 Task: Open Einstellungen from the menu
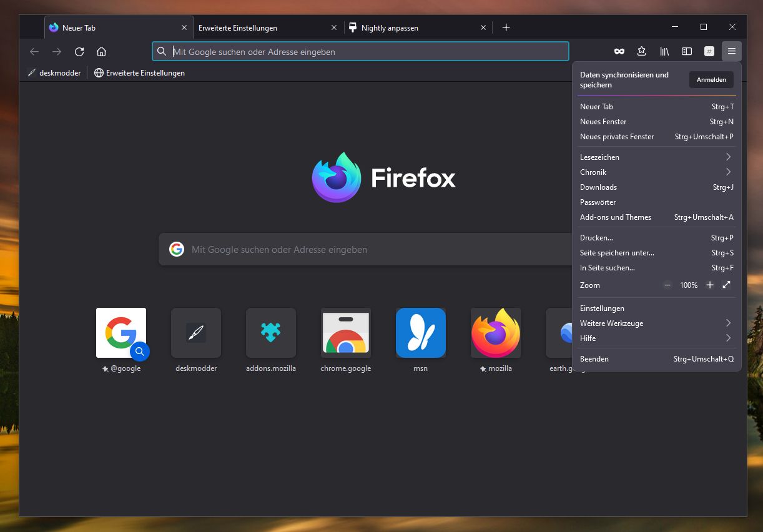pyautogui.click(x=656, y=308)
